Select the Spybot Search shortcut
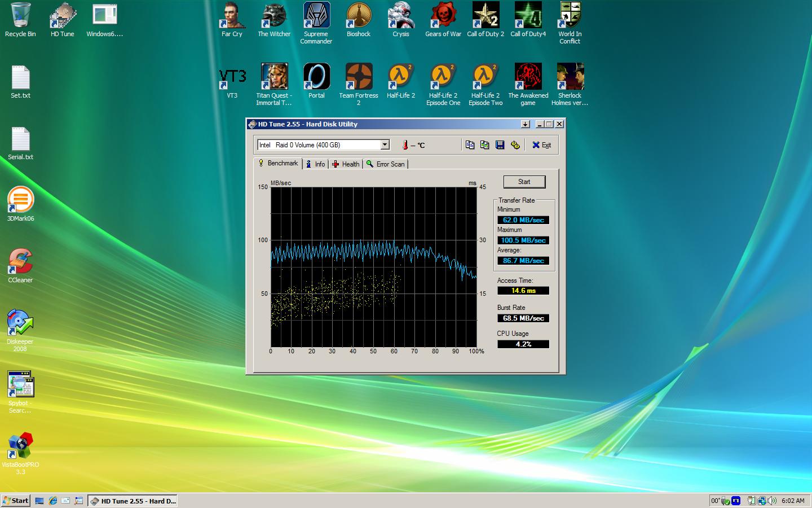This screenshot has width=812, height=508. coord(20,392)
